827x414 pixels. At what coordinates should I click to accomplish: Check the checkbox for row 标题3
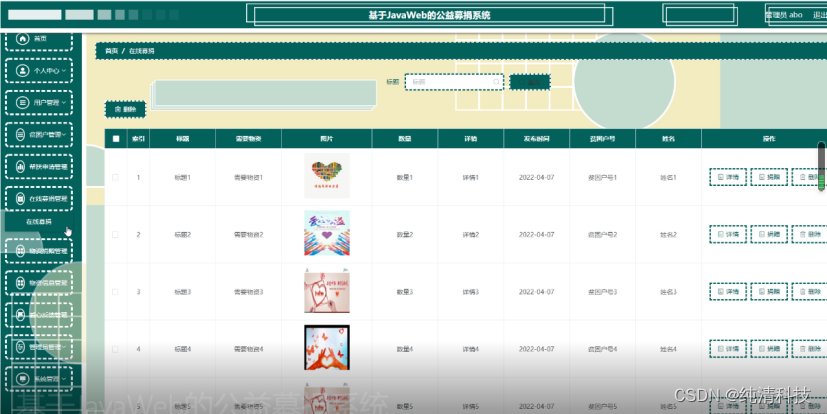[116, 292]
